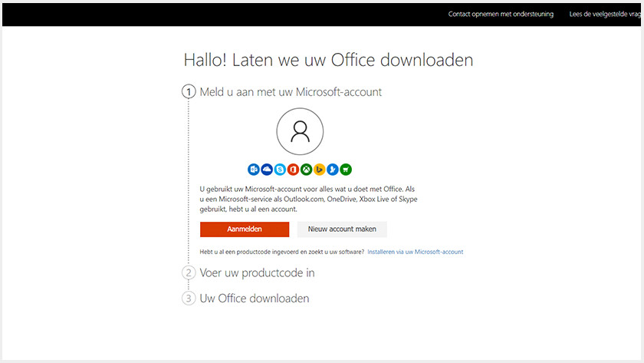Click the circled number 3 step marker

(189, 299)
